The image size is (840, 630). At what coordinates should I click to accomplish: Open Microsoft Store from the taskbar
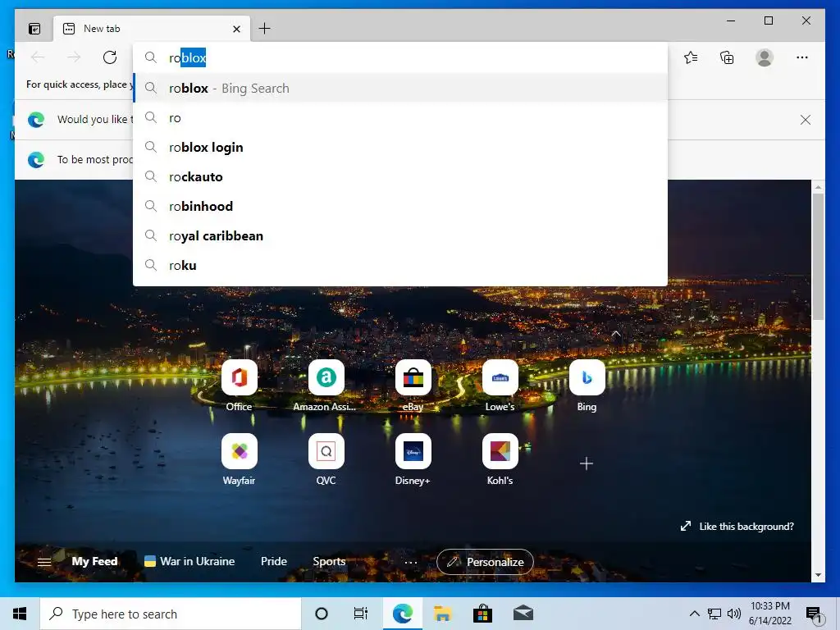pos(482,614)
